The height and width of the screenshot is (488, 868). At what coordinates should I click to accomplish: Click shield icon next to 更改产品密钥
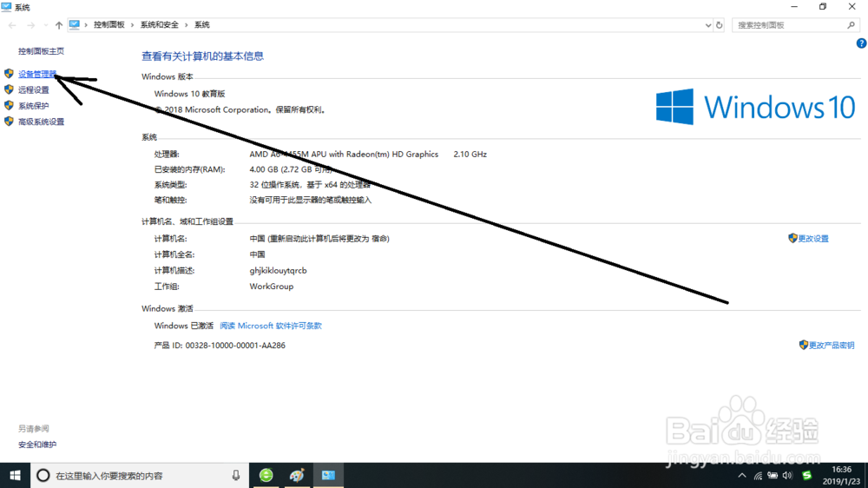point(804,345)
